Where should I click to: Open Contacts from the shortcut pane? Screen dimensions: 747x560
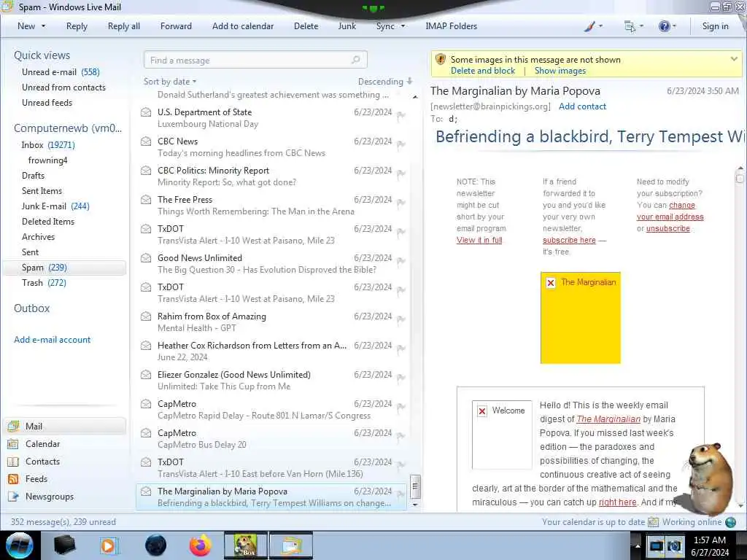click(42, 462)
